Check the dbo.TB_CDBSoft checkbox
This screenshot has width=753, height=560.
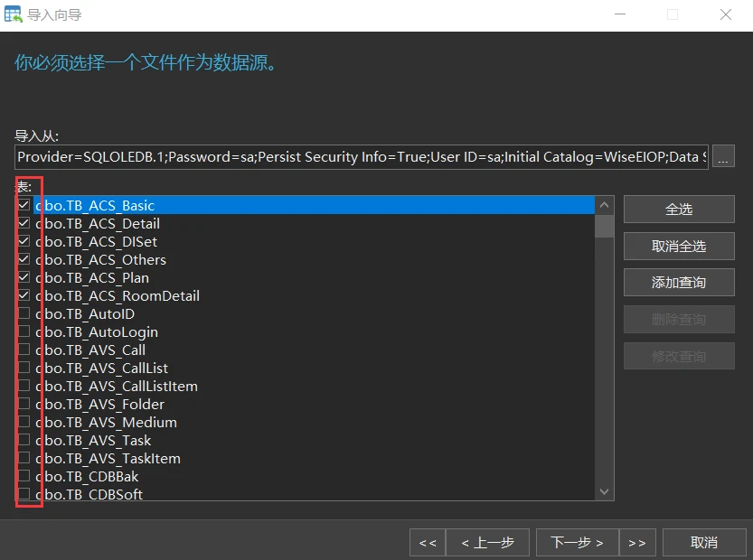coord(24,494)
